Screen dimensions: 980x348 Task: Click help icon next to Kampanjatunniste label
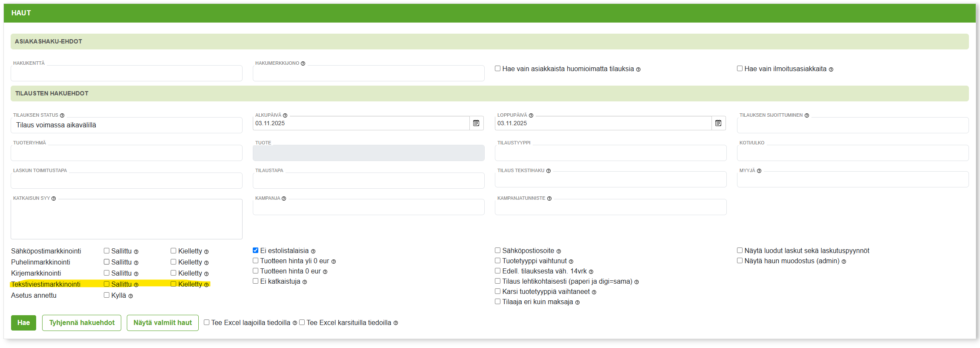tap(549, 198)
